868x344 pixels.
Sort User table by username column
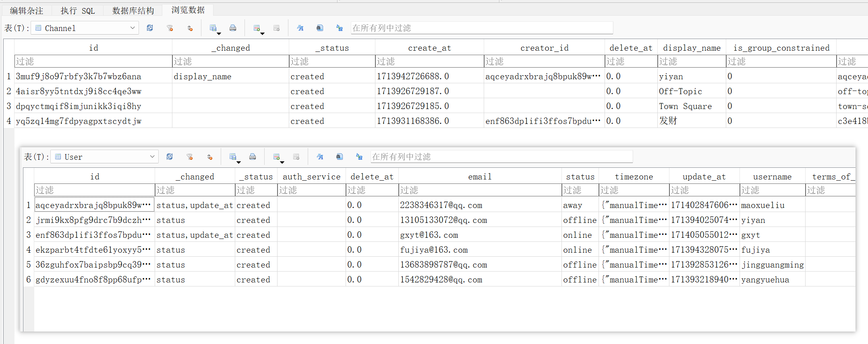772,177
